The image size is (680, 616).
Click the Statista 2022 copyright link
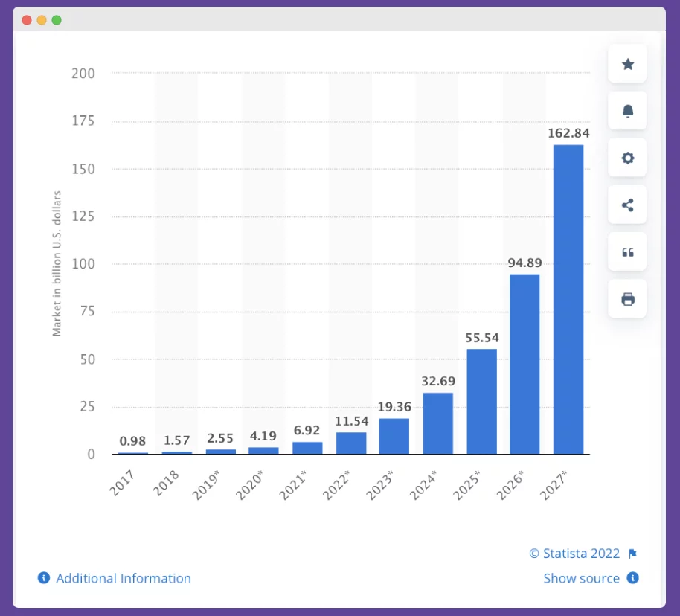574,553
